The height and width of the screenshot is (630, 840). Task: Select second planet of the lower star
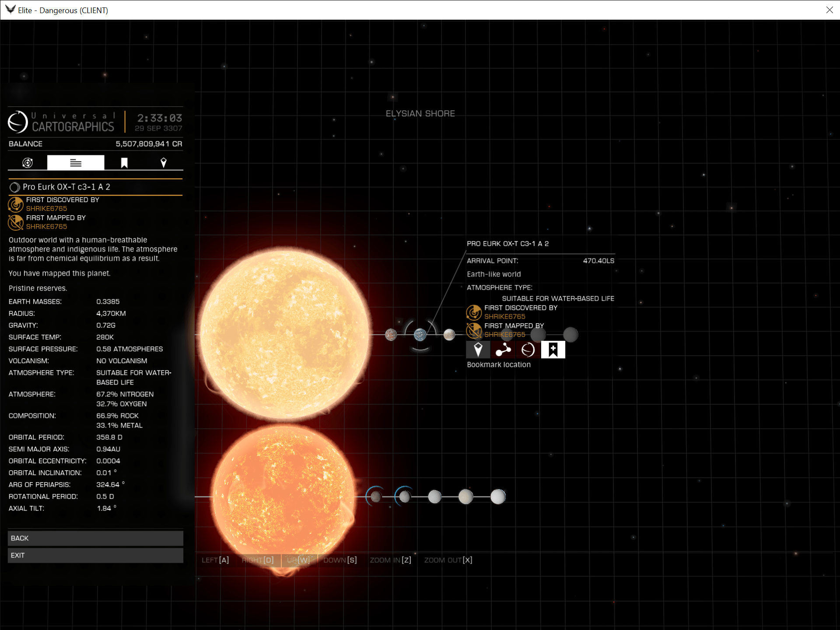coord(405,497)
